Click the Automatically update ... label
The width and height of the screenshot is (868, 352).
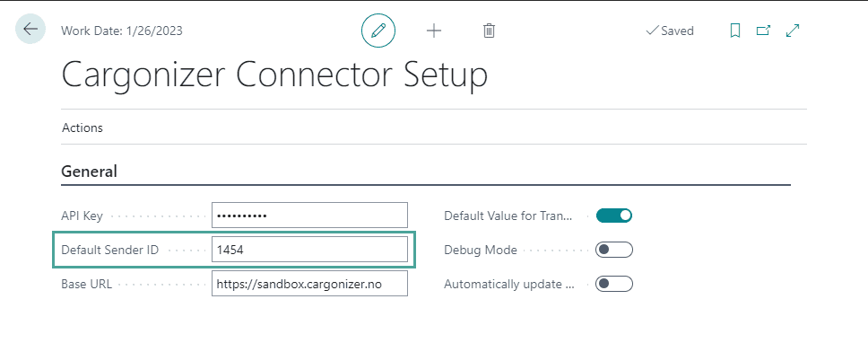pos(509,285)
